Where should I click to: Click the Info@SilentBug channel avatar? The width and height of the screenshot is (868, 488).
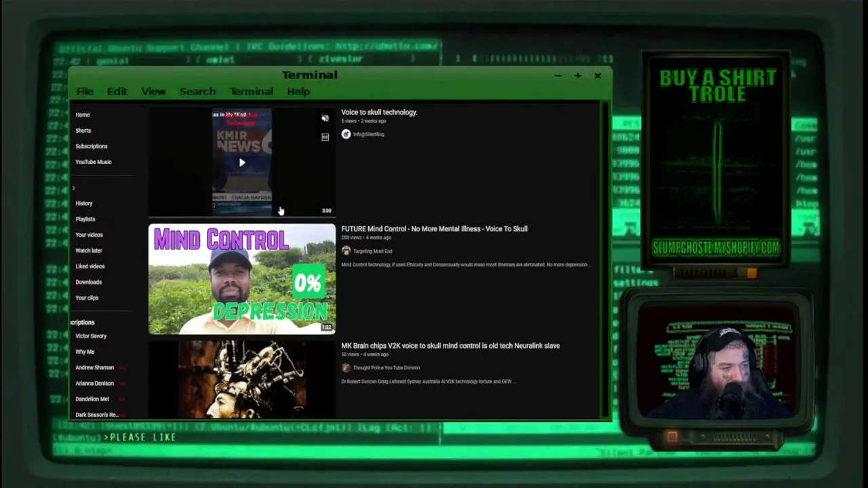346,134
